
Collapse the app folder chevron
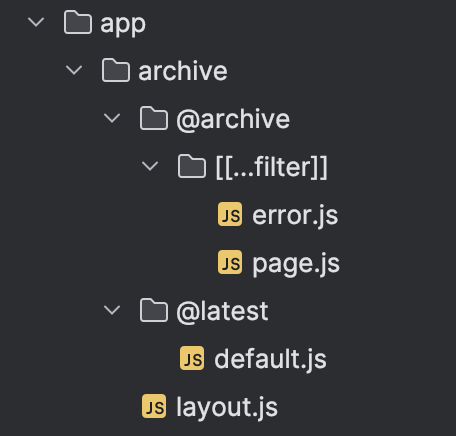tap(36, 22)
